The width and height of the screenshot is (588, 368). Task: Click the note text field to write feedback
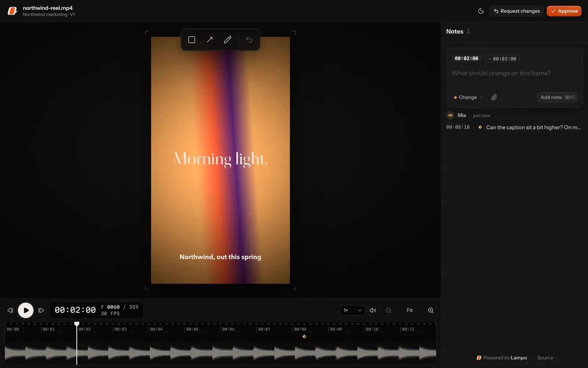point(514,77)
